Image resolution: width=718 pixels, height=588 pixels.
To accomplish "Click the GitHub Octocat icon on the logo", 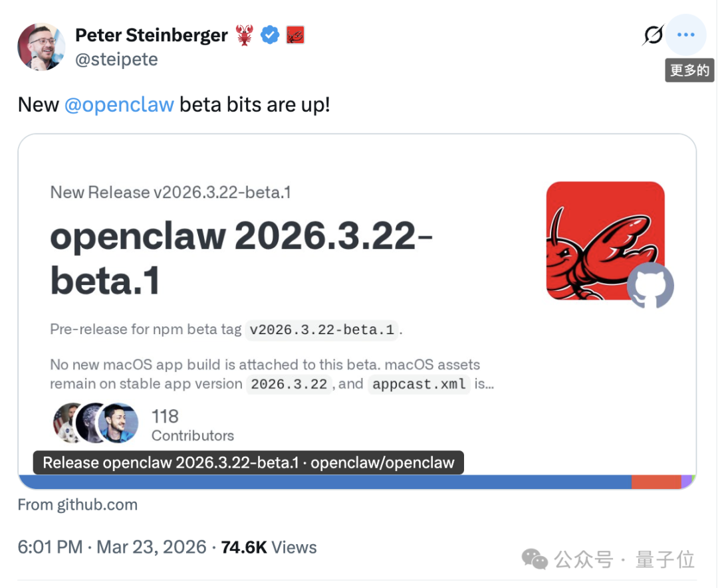I will coord(650,286).
